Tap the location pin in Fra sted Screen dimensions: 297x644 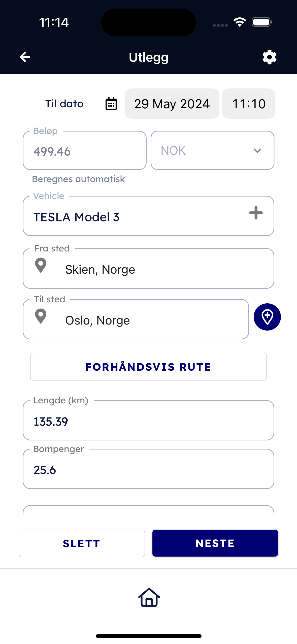tap(41, 265)
